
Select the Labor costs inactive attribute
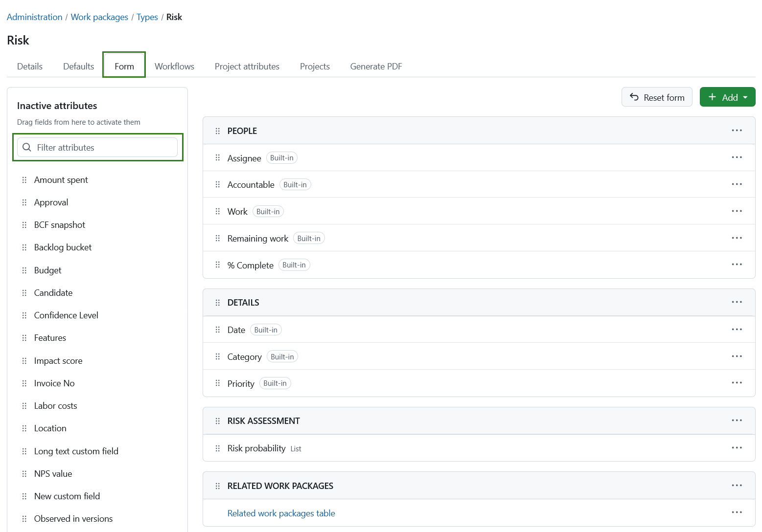56,406
